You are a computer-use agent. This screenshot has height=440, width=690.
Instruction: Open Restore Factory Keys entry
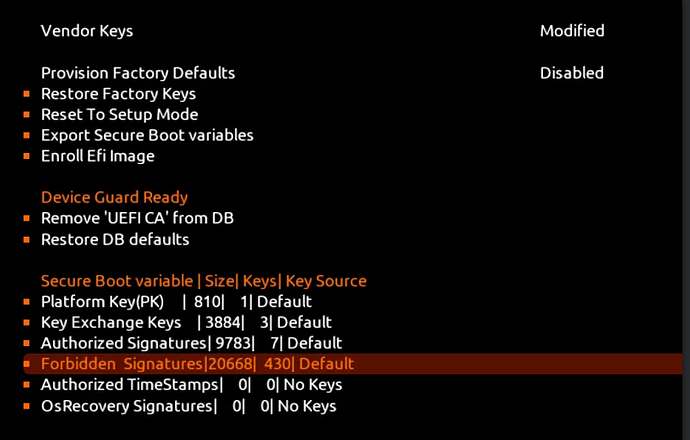[118, 94]
